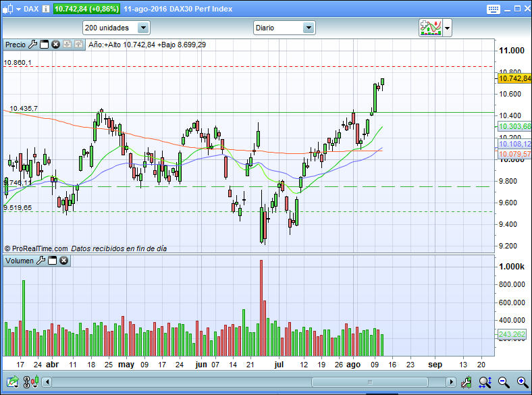Maximize the Volumen panel window icon
The image size is (532, 395).
(53, 260)
